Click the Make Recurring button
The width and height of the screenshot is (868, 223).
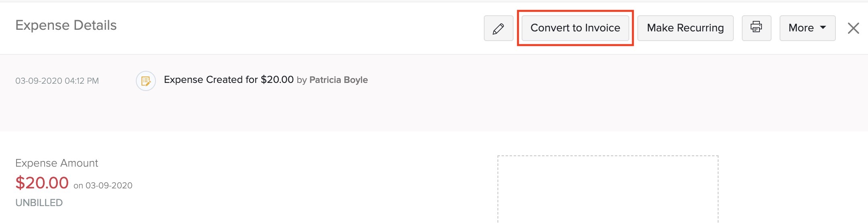click(x=685, y=28)
